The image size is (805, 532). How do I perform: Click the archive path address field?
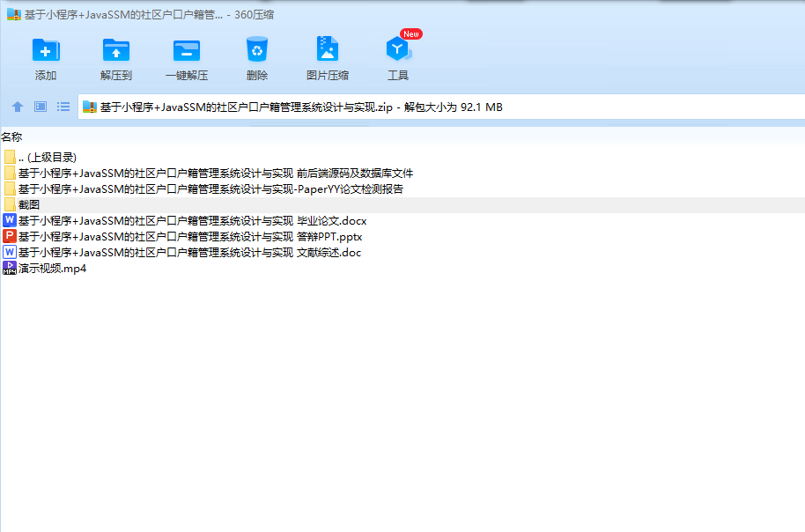click(x=441, y=107)
